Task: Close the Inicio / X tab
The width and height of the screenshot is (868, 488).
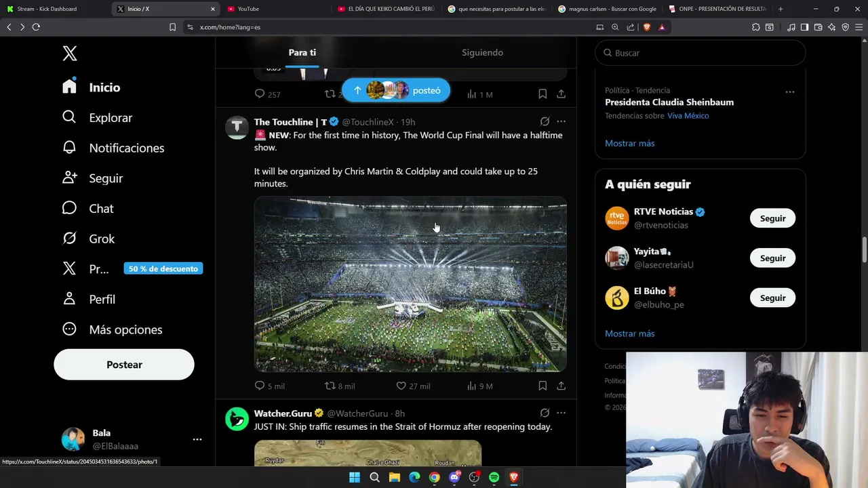Action: tap(213, 9)
